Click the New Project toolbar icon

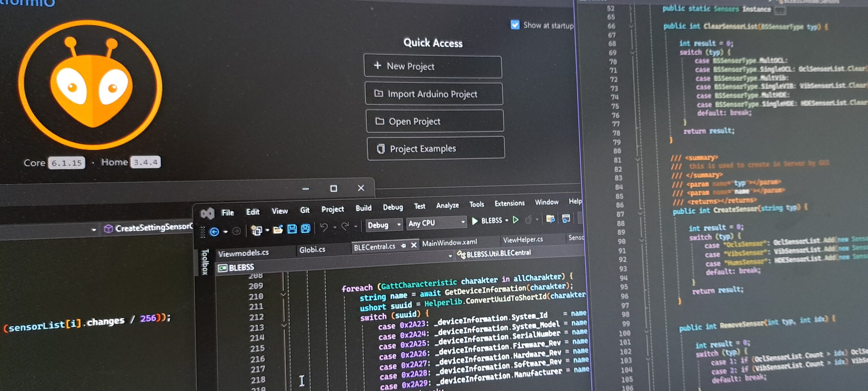(x=256, y=231)
